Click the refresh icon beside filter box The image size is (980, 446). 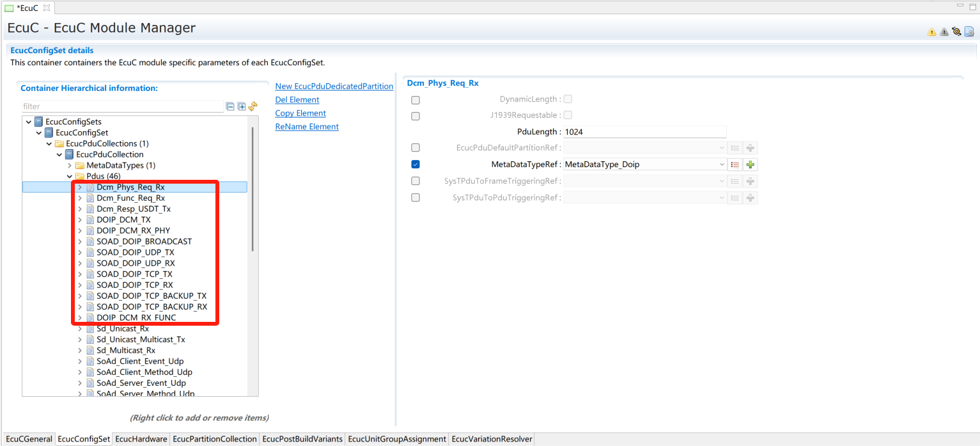pyautogui.click(x=253, y=106)
